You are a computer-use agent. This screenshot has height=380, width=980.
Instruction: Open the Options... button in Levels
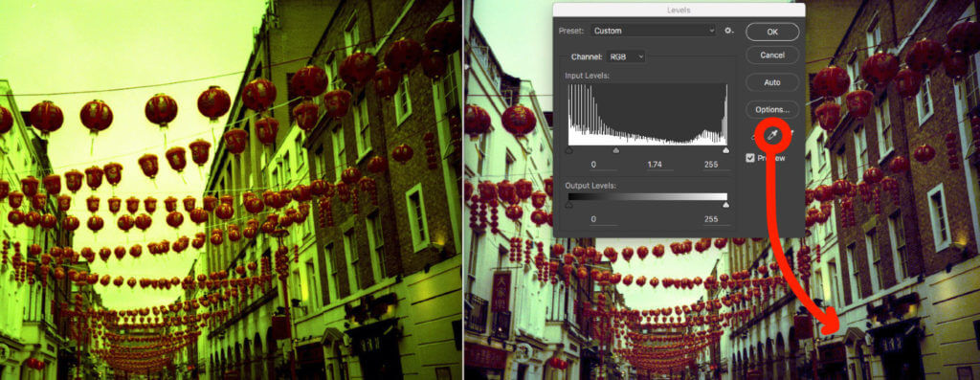pos(772,109)
